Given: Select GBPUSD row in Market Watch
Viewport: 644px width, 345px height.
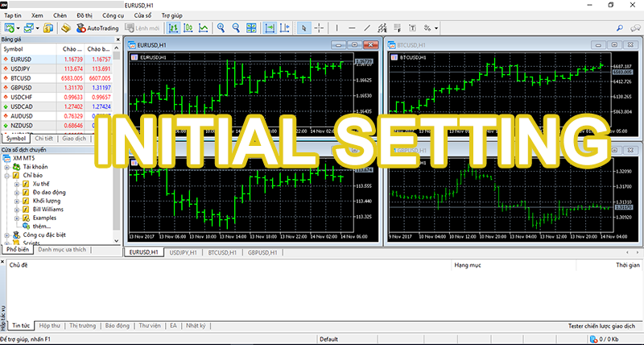Looking at the screenshot, I should pyautogui.click(x=56, y=88).
